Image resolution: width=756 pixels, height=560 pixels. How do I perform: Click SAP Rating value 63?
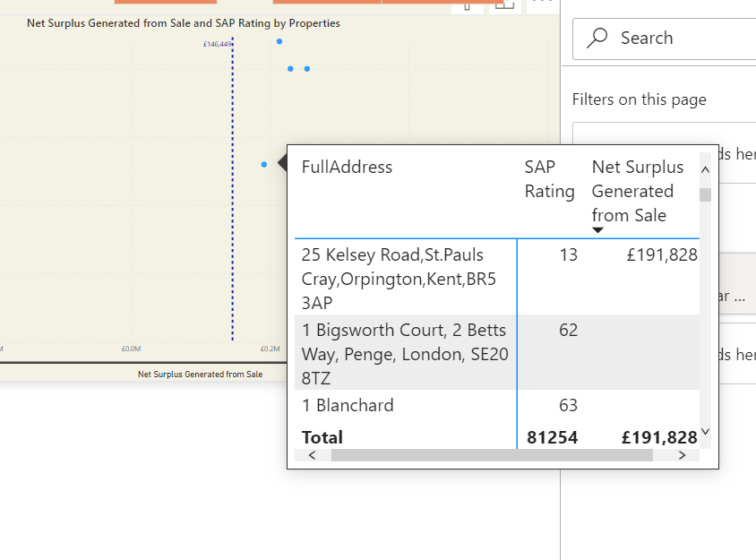coord(569,405)
